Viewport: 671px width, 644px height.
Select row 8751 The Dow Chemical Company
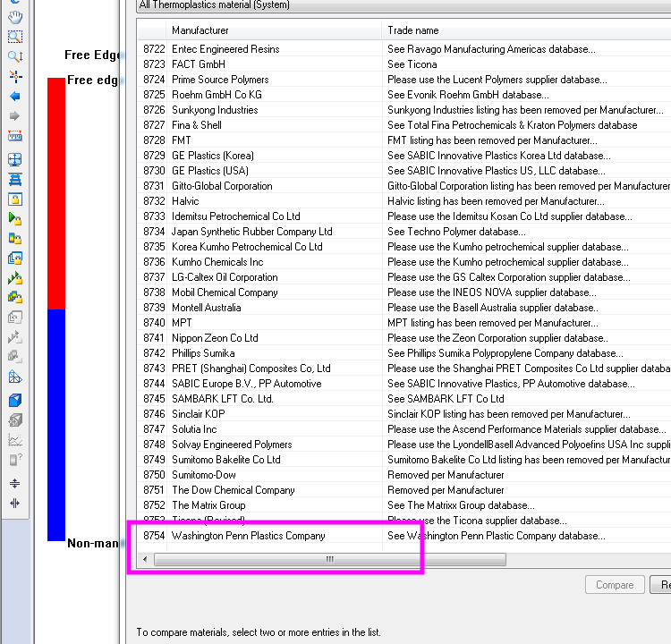pyautogui.click(x=404, y=489)
